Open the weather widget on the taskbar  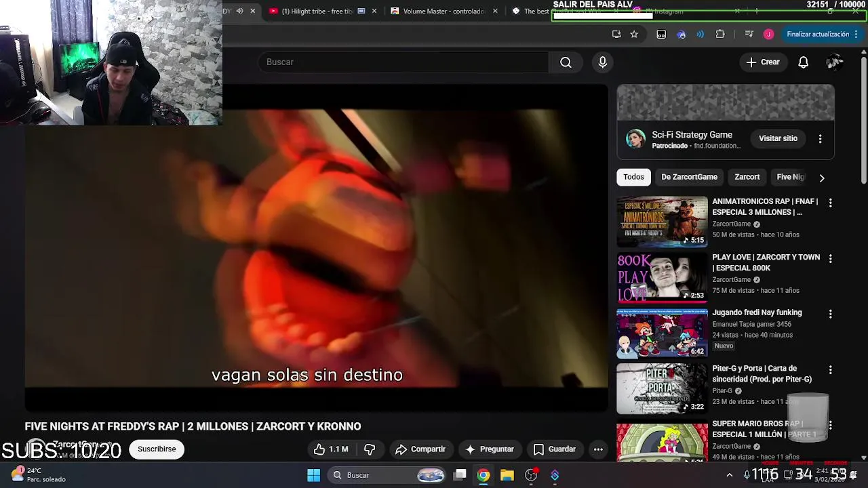[38, 474]
